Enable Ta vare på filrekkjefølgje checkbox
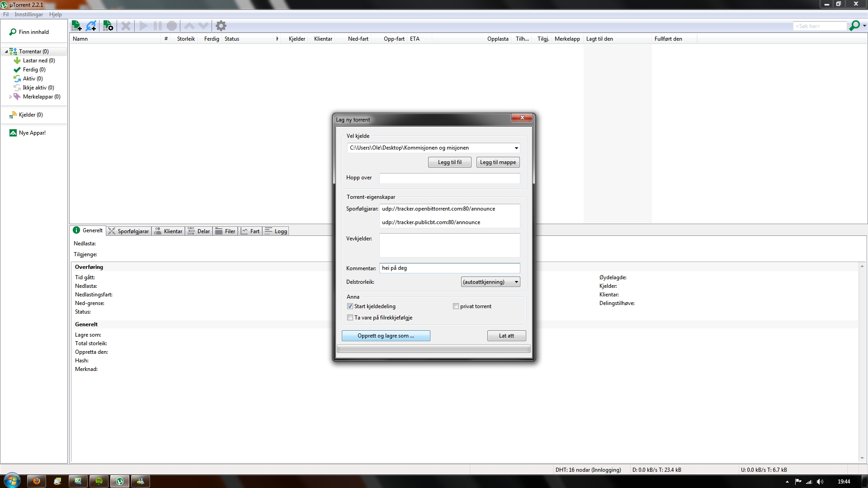This screenshot has width=868, height=488. click(x=350, y=318)
